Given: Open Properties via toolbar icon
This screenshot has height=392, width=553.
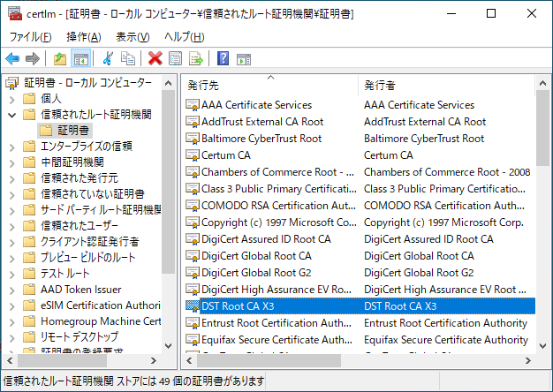Looking at the screenshot, I should 175,58.
